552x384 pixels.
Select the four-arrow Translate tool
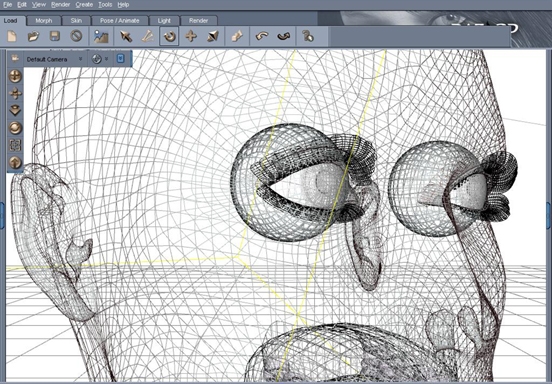(x=191, y=36)
